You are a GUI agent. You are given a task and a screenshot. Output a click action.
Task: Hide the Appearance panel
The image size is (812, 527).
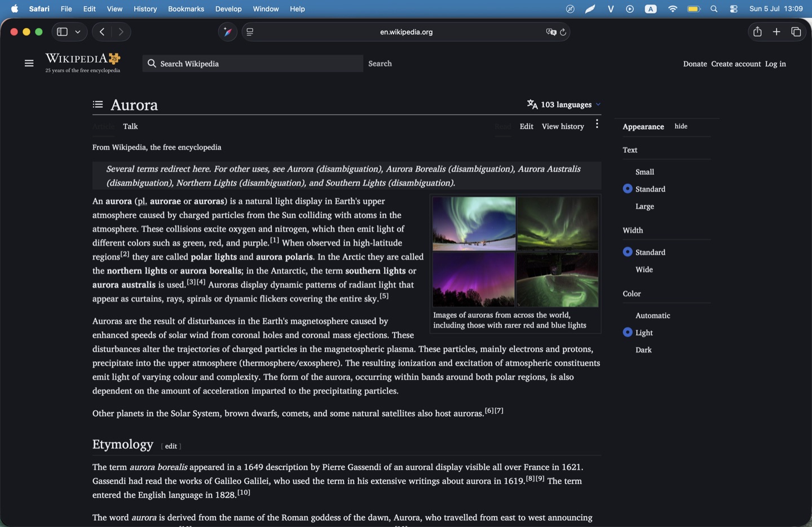681,126
